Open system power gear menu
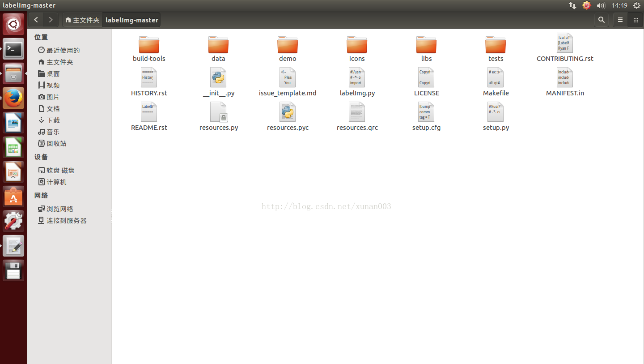The width and height of the screenshot is (644, 364). pyautogui.click(x=637, y=5)
